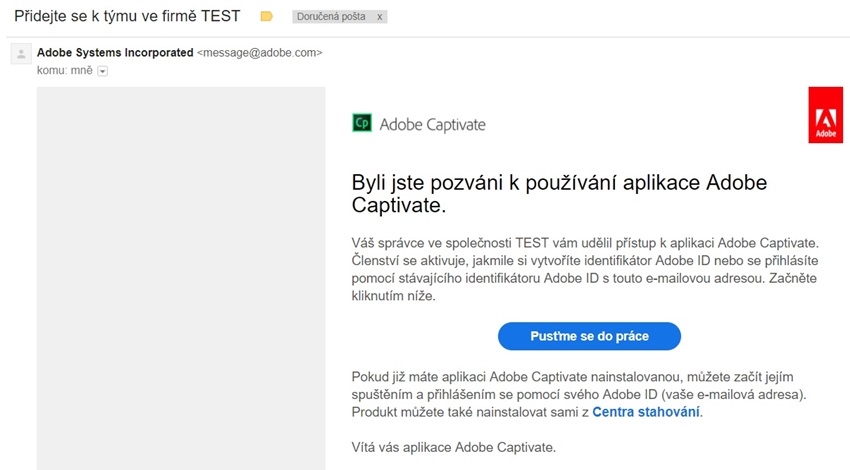
Task: Click the paragraph starting Váš správce ve společnosti TEST
Action: [585, 269]
